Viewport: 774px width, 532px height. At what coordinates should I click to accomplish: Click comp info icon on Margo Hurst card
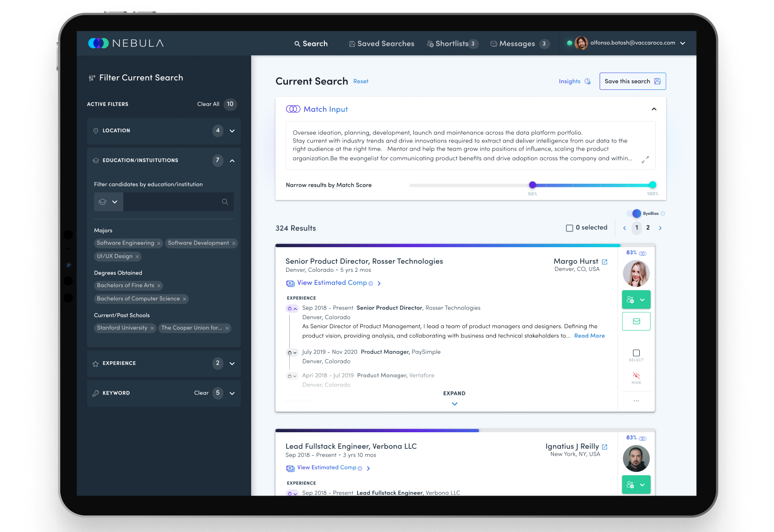coord(371,284)
